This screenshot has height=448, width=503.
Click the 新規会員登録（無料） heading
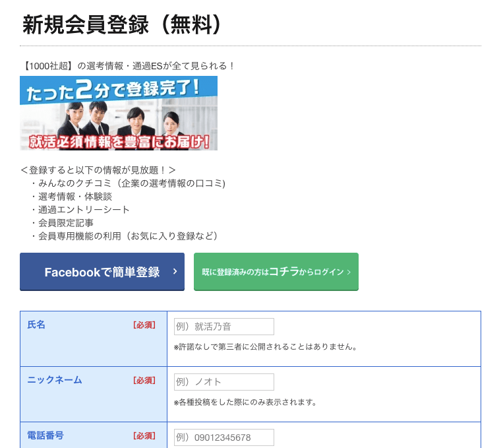click(x=122, y=24)
